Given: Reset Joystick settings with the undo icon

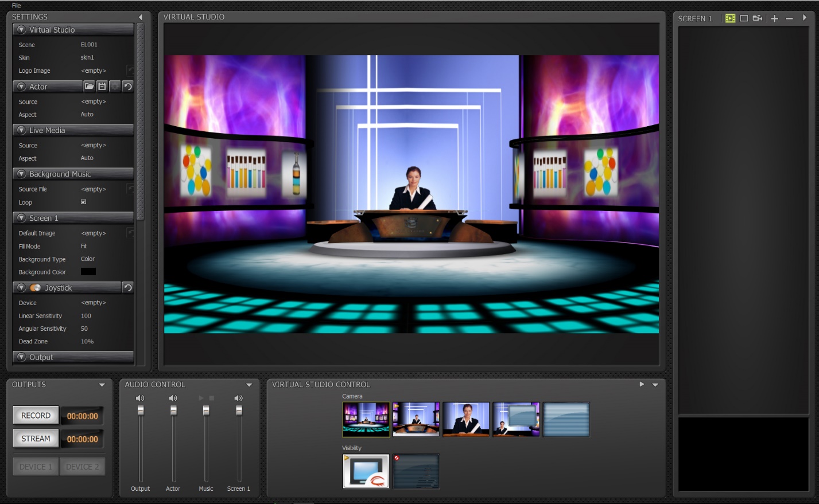Looking at the screenshot, I should (128, 288).
